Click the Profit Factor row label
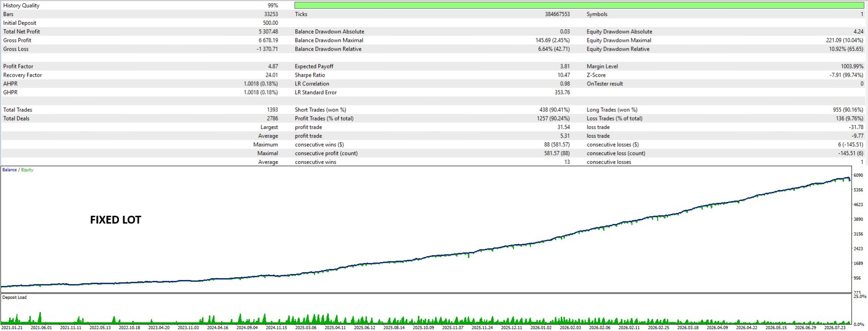Viewport: 868px width, 331px height. 18,67
